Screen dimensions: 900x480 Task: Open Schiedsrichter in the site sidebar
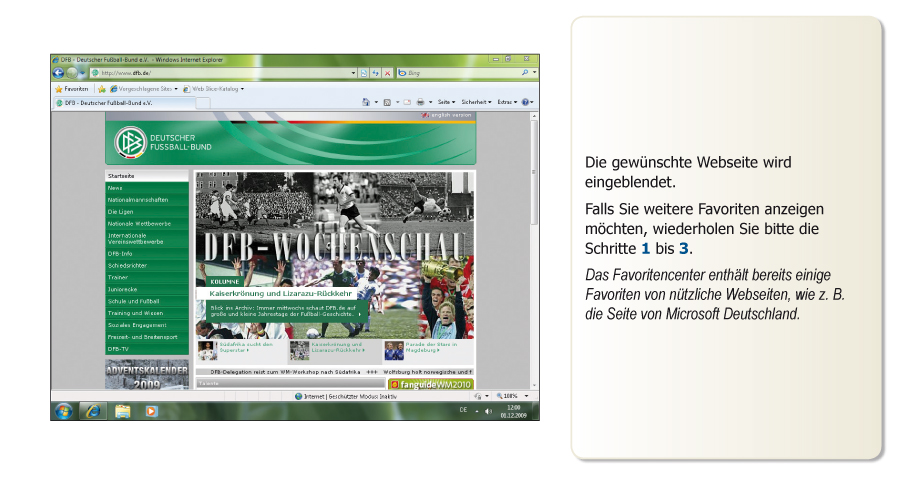128,265
